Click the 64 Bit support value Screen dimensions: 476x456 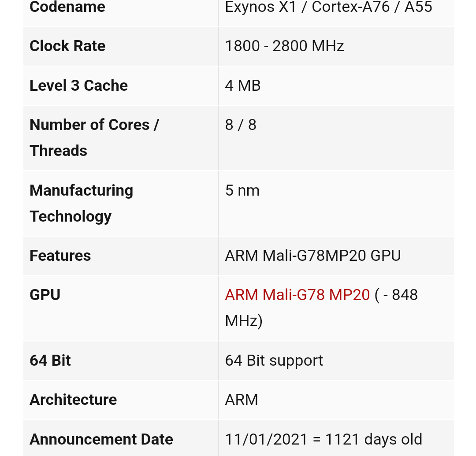coord(274,360)
